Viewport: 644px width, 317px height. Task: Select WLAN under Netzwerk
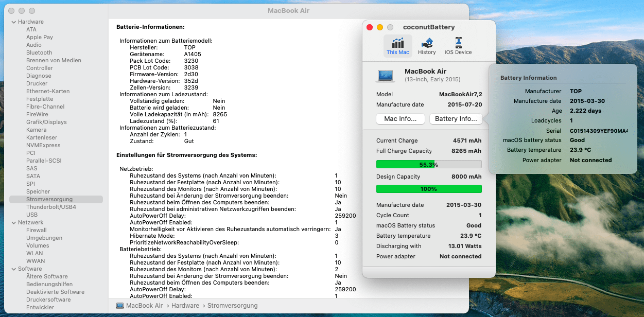pyautogui.click(x=35, y=253)
